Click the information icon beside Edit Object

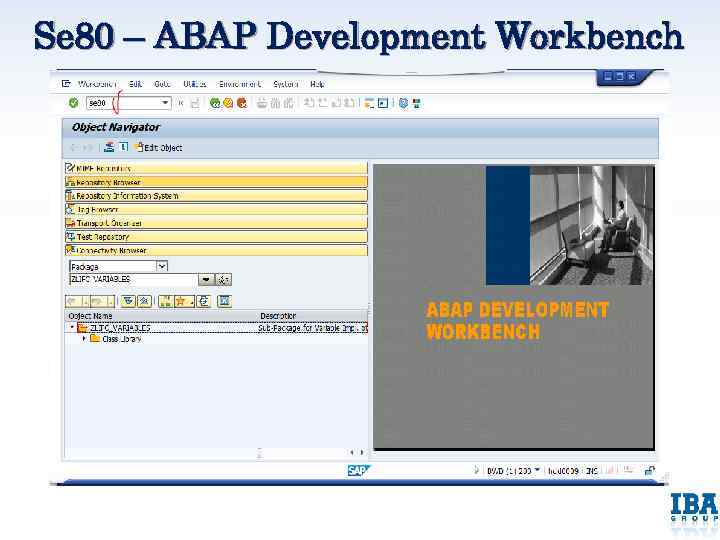click(124, 147)
